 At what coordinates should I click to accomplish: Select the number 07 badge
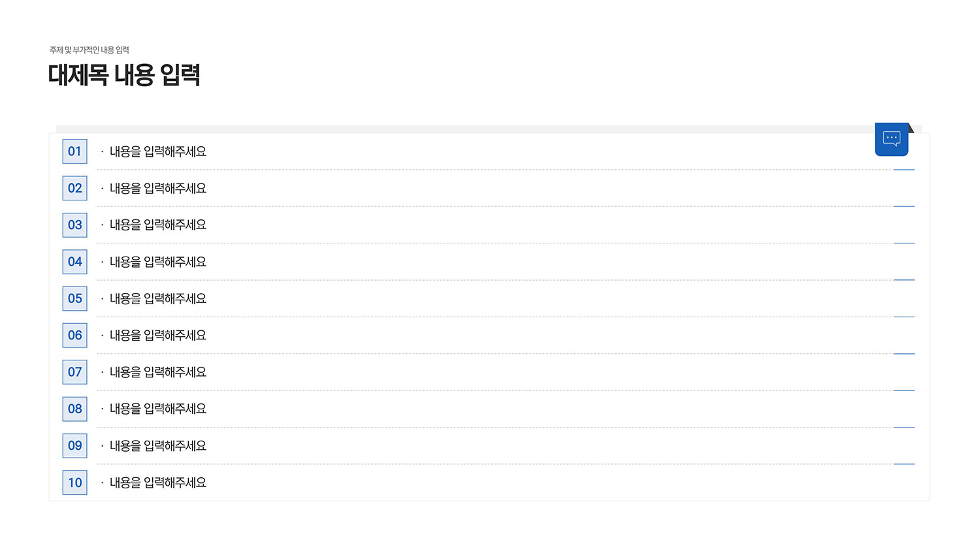tap(74, 372)
